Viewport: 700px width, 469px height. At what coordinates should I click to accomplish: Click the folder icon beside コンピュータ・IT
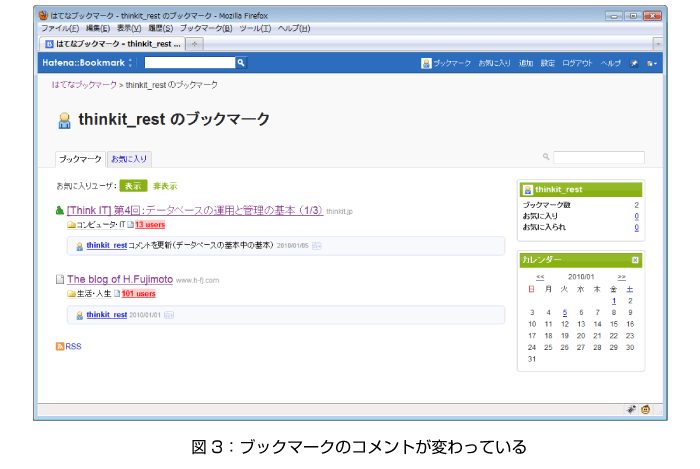tap(71, 224)
